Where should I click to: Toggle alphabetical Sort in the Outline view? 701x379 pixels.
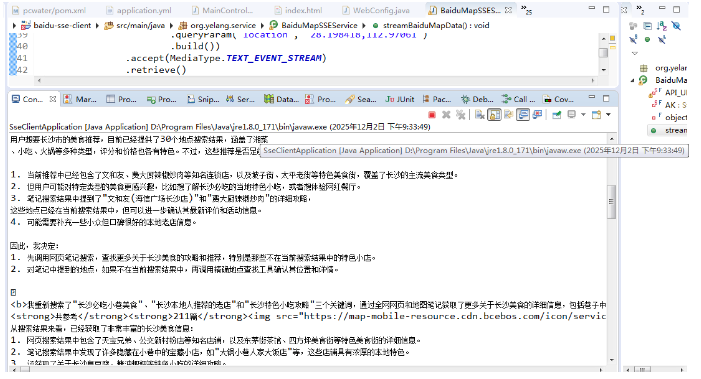click(x=662, y=26)
